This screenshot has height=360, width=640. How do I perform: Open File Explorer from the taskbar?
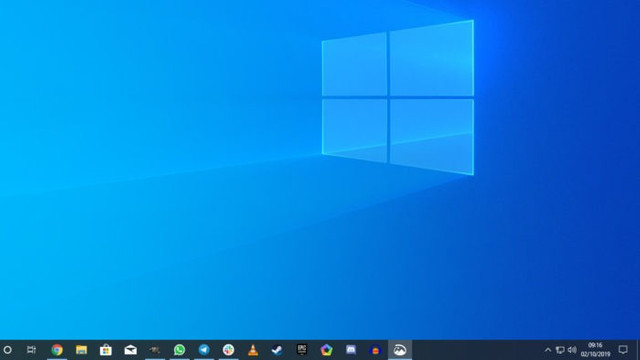coord(81,350)
